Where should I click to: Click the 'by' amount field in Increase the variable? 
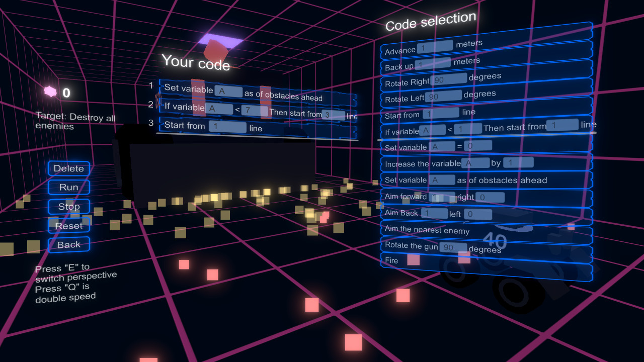click(519, 162)
